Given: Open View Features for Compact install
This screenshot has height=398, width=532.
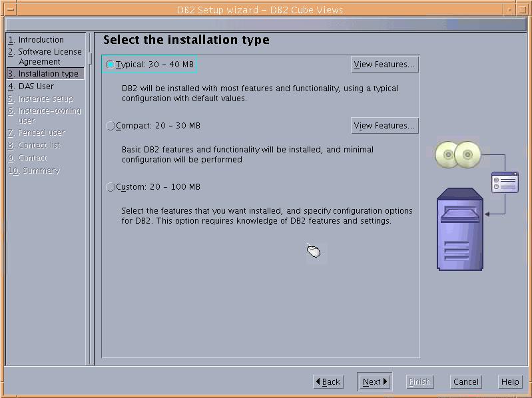Looking at the screenshot, I should (384, 125).
